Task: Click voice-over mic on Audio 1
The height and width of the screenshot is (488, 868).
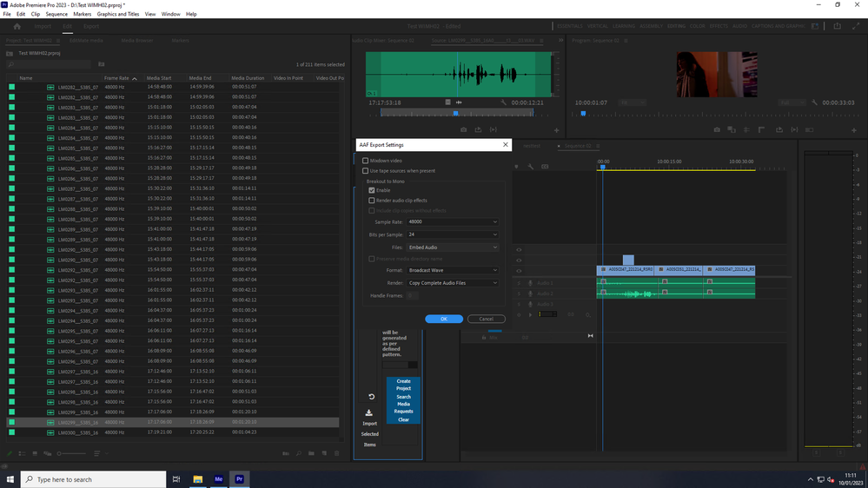Action: [x=530, y=283]
